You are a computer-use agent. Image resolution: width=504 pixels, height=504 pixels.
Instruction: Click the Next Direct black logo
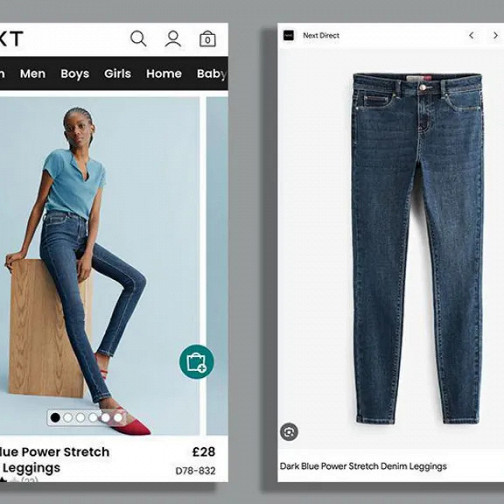pyautogui.click(x=289, y=35)
